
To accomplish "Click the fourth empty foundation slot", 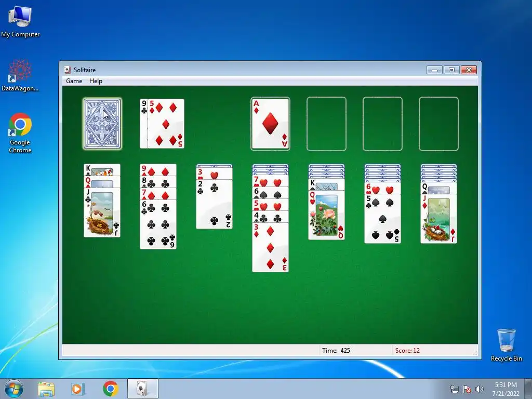I will [438, 124].
